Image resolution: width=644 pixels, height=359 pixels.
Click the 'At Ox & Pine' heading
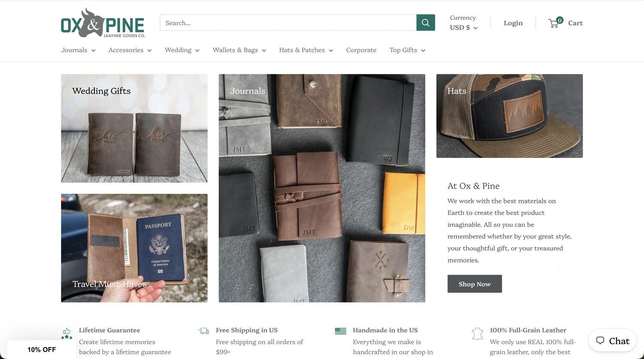(474, 186)
